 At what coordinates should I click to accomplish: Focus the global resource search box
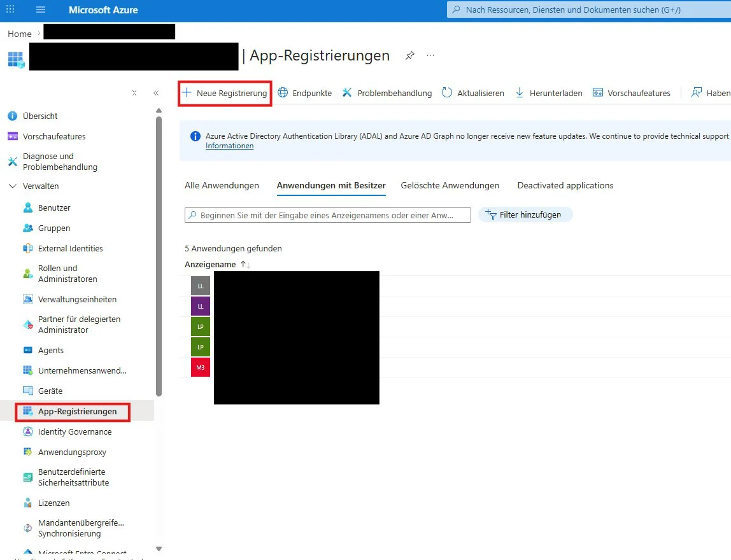tap(589, 10)
